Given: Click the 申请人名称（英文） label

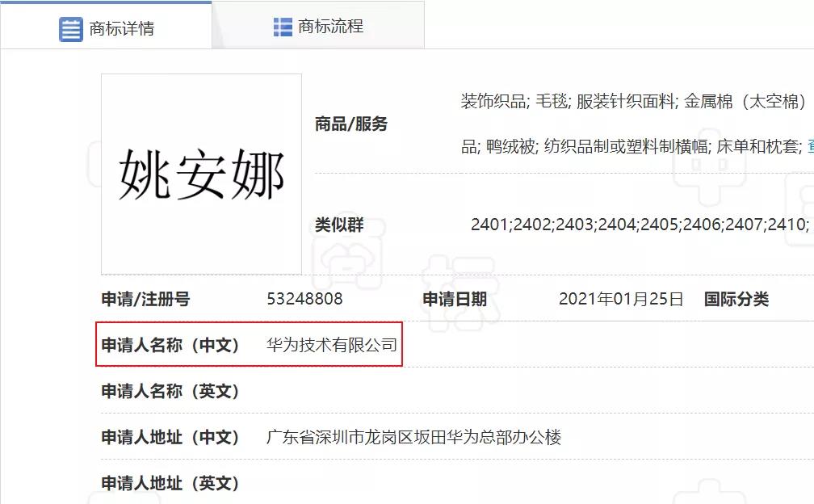Looking at the screenshot, I should tap(170, 391).
